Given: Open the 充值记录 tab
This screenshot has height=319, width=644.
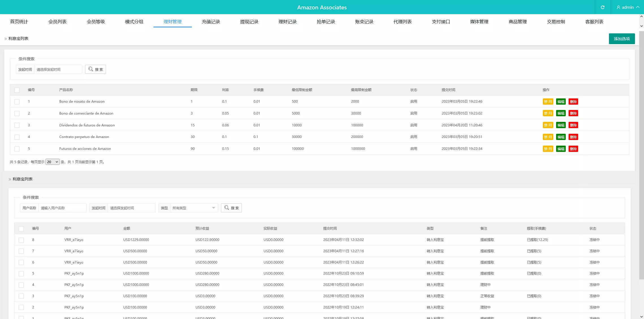Looking at the screenshot, I should coord(211,22).
